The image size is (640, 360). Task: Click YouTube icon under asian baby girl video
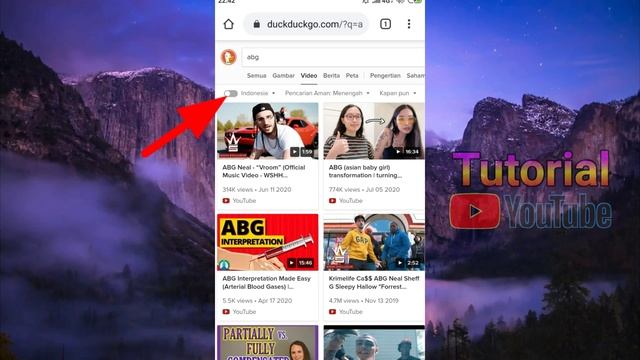(x=332, y=200)
